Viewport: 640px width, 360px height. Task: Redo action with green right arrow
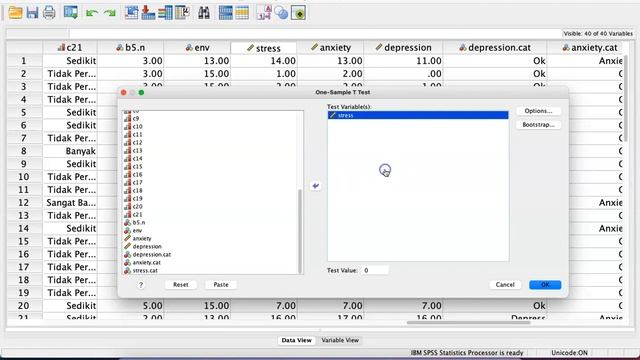click(x=109, y=13)
